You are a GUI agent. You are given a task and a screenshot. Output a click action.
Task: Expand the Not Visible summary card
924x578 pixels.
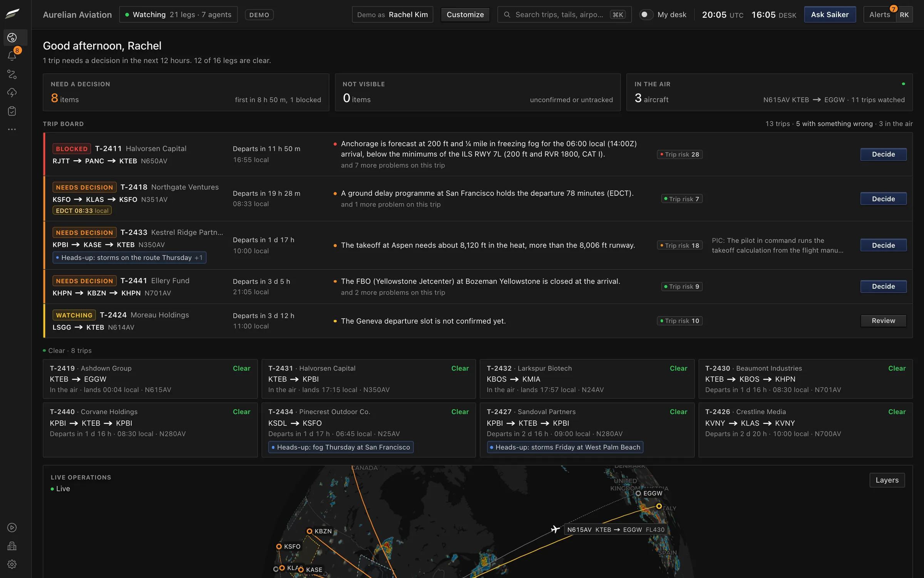(x=478, y=92)
